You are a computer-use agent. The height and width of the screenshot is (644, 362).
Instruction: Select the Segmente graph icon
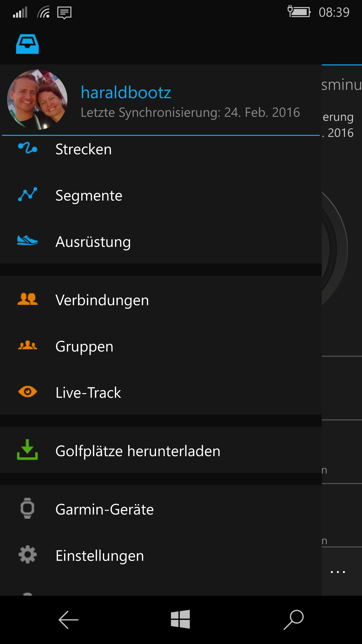(x=28, y=194)
